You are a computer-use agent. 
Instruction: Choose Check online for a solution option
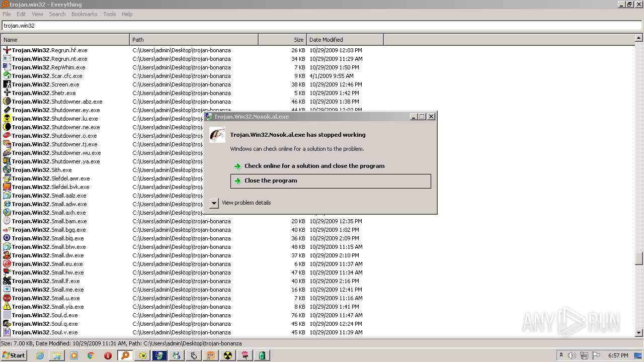[331, 166]
